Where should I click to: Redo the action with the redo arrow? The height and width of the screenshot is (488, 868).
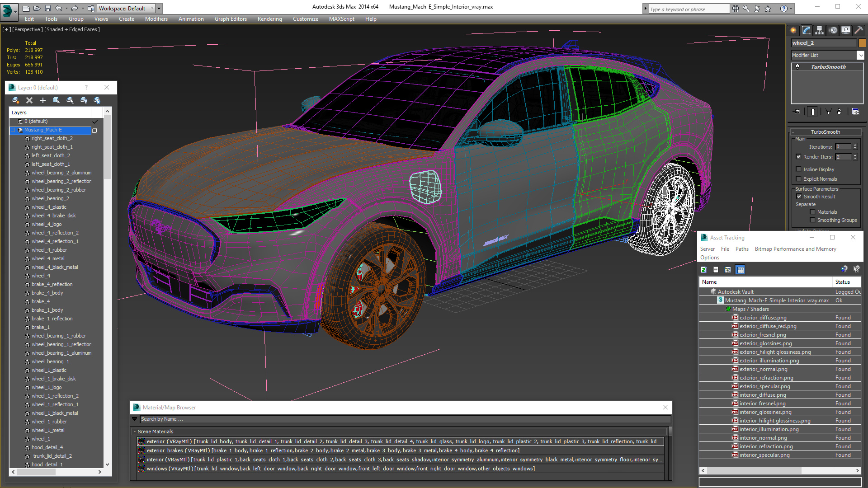[x=74, y=8]
